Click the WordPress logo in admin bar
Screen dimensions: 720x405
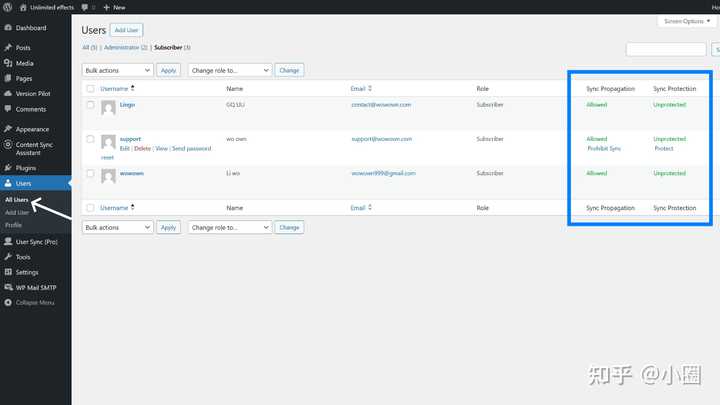[x=8, y=7]
